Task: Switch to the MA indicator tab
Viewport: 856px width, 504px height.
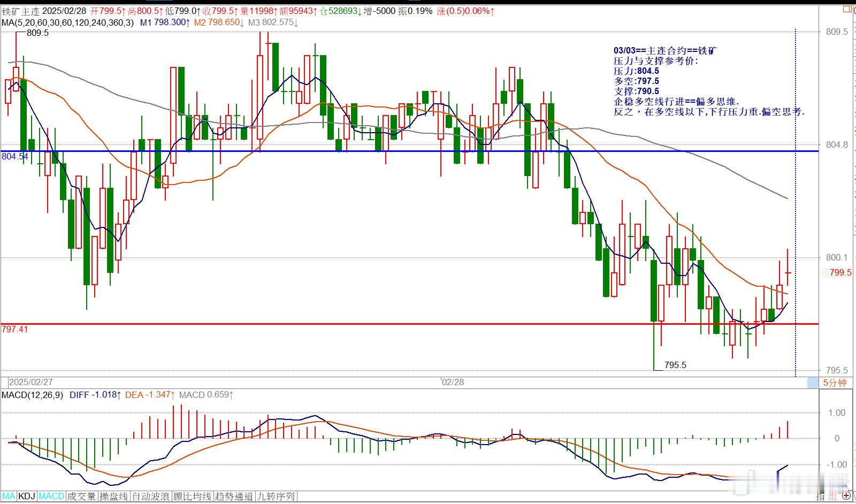Action: [9, 497]
